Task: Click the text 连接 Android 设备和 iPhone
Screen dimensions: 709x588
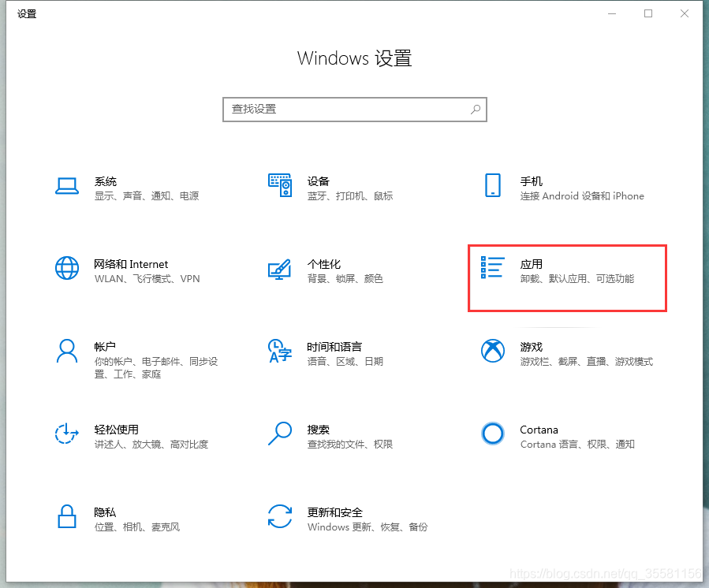Action: [x=582, y=195]
